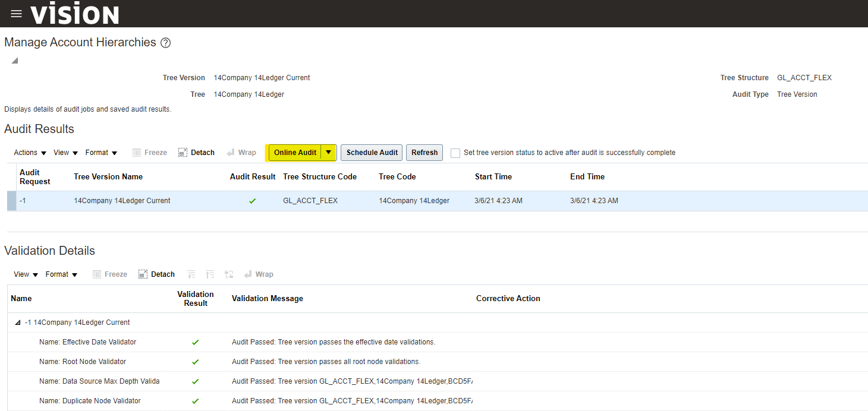Collapse the header section disclosure triangle
This screenshot has width=868, height=411.
tap(14, 61)
